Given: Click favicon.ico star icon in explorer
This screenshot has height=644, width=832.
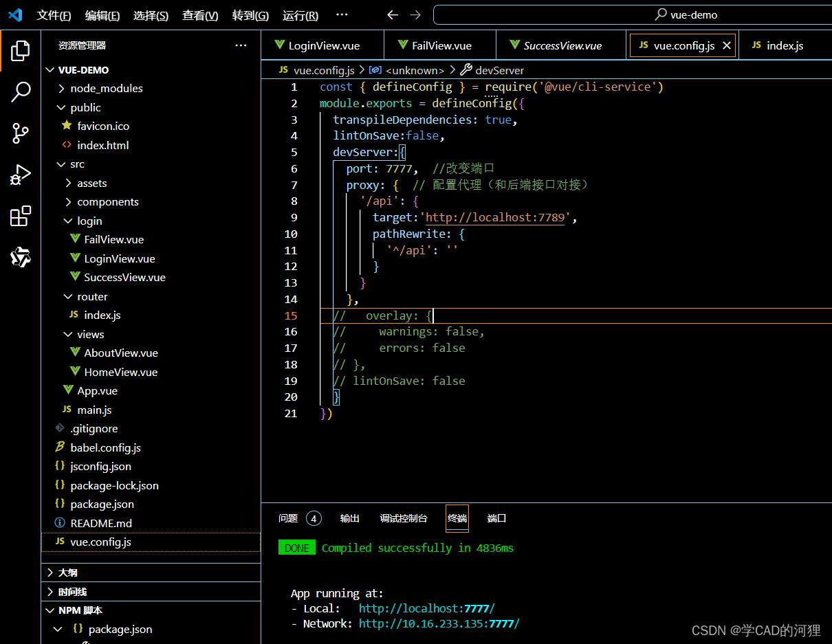Looking at the screenshot, I should [x=67, y=126].
